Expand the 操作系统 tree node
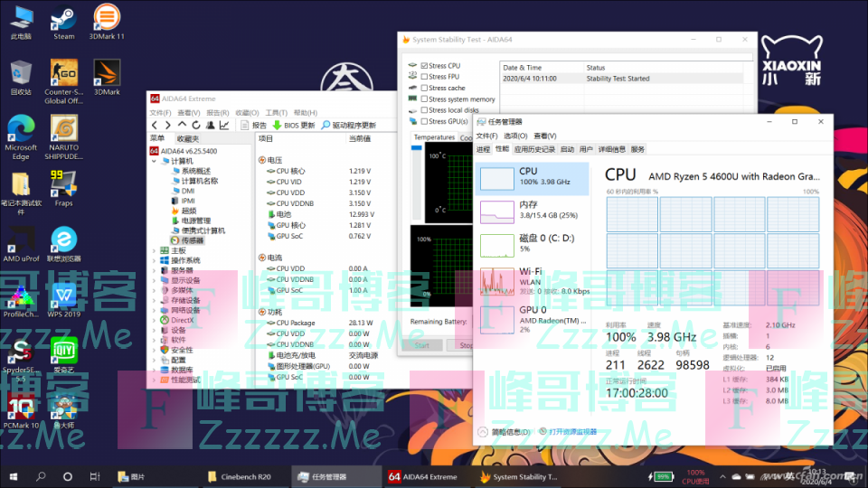868x488 pixels. click(155, 260)
